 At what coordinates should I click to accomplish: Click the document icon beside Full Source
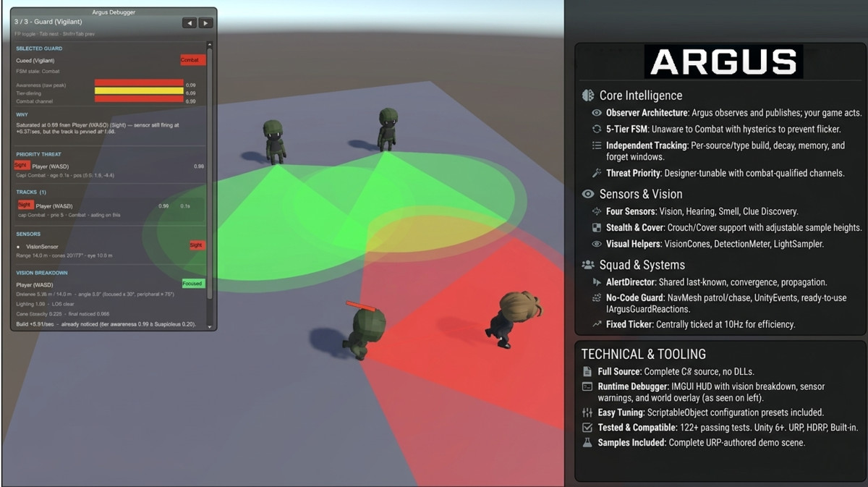click(x=587, y=371)
